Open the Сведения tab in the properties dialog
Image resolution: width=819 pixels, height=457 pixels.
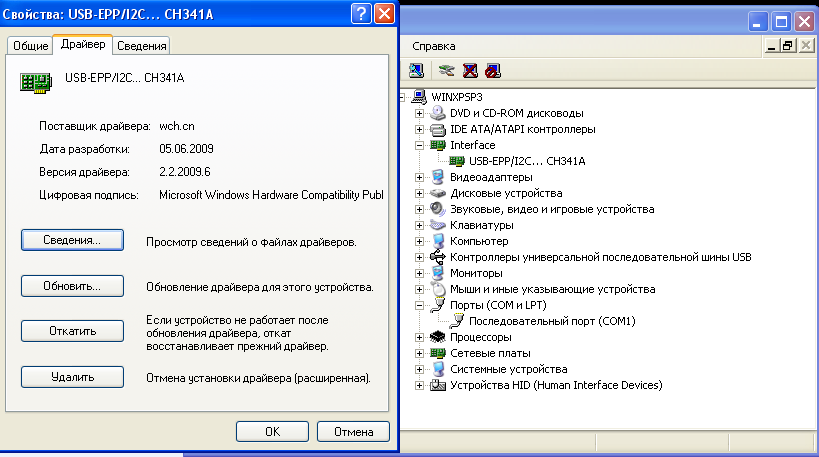141,46
